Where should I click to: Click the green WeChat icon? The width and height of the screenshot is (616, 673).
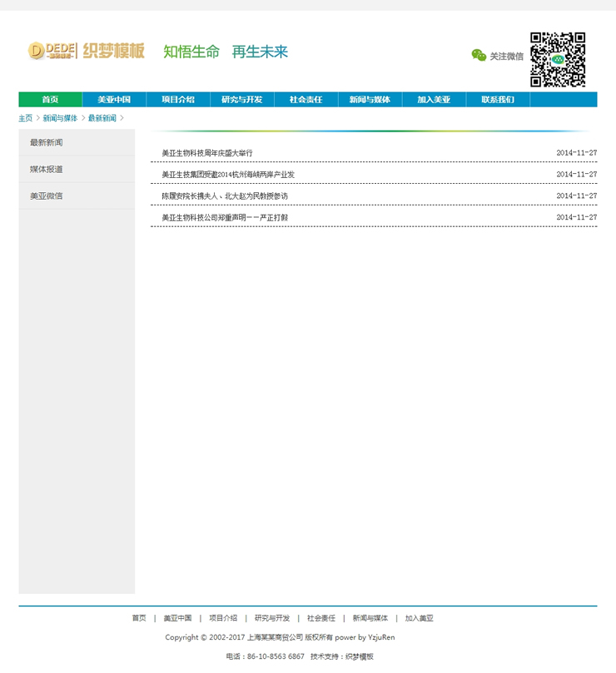(479, 56)
